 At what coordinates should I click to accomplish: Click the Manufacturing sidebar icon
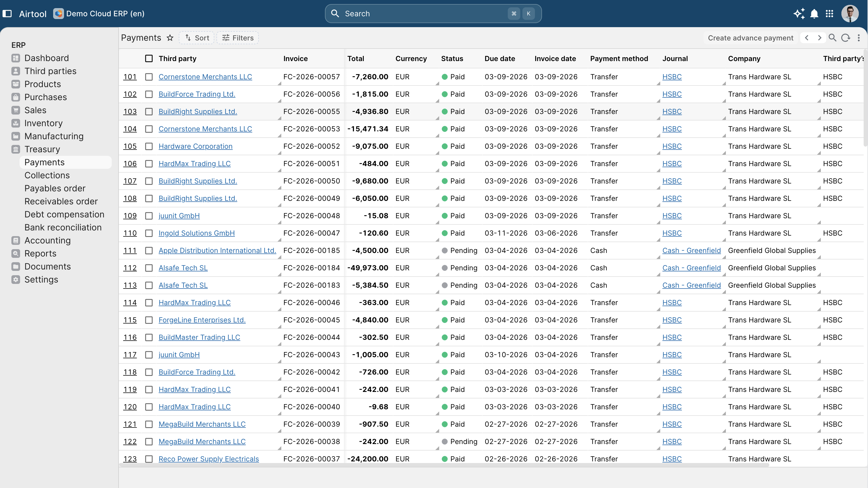click(x=15, y=136)
